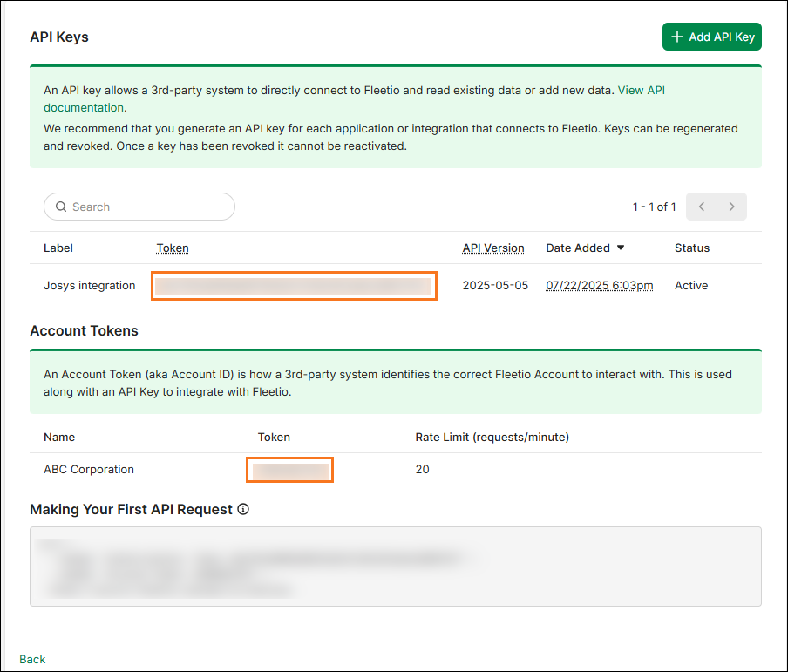Go to the previous page with the left chevron
This screenshot has width=788, height=672.
702,207
